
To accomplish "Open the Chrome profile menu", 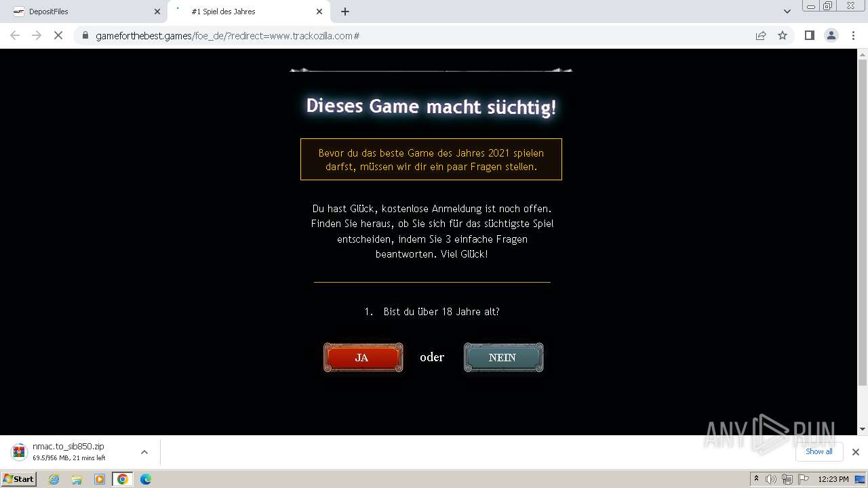I will point(831,35).
